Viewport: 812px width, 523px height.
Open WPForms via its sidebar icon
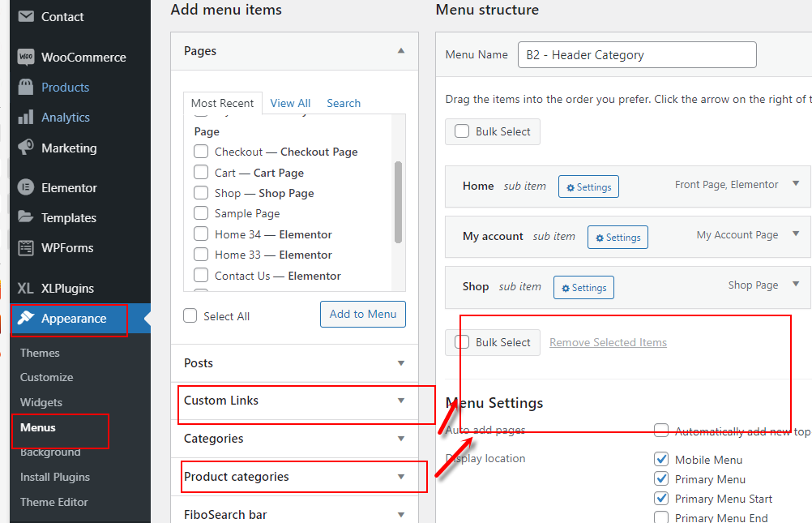pos(25,248)
